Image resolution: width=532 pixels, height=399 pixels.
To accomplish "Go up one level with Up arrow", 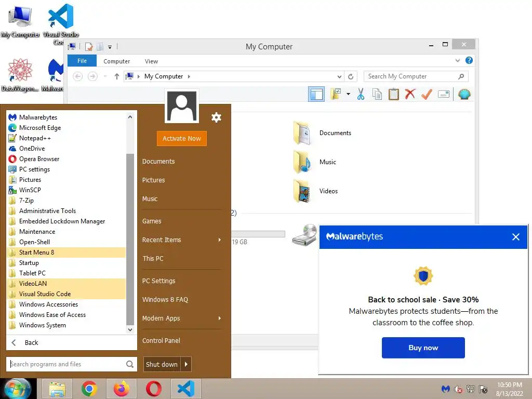I will tap(117, 76).
